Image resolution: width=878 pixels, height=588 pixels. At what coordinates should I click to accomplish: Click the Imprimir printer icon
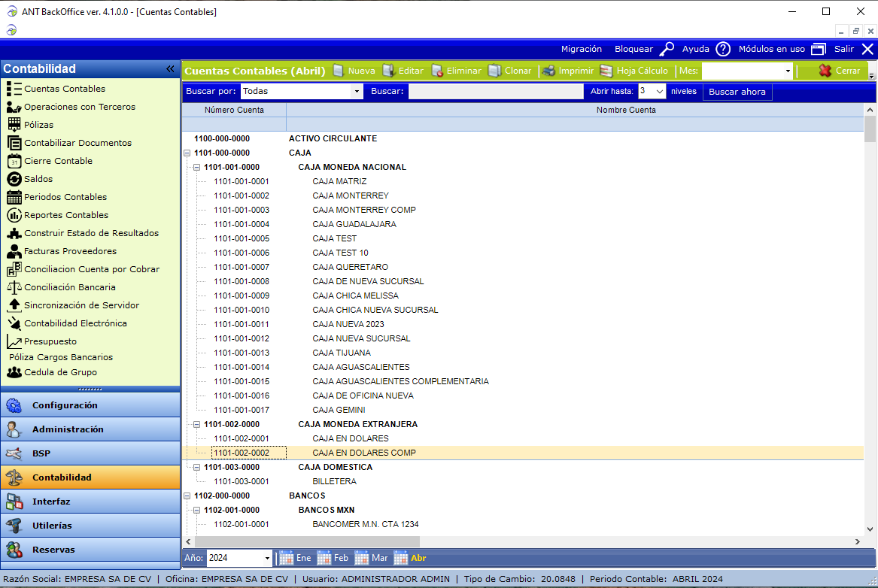pos(548,71)
